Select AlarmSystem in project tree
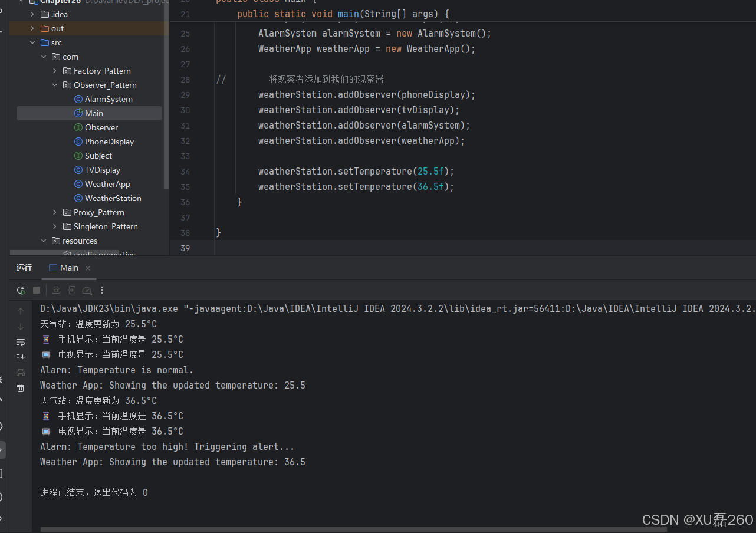This screenshot has width=756, height=533. pos(109,99)
